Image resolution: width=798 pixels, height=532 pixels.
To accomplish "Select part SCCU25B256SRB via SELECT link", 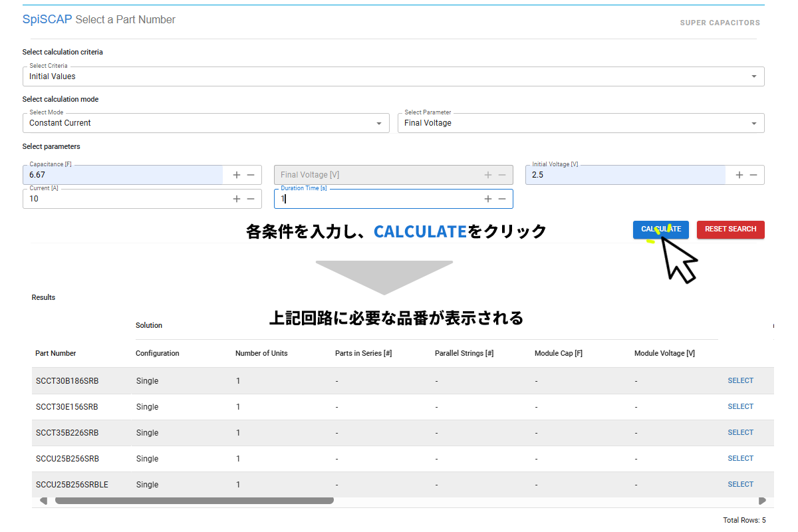I will coord(740,458).
